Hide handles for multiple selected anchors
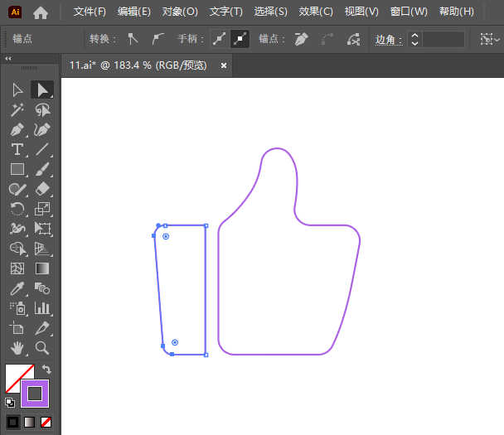Image resolution: width=504 pixels, height=435 pixels. 240,39
